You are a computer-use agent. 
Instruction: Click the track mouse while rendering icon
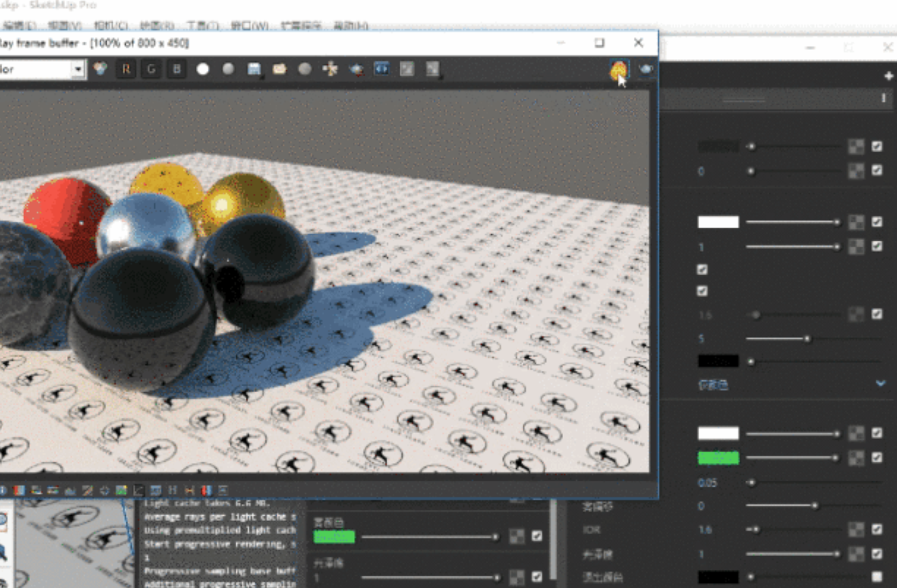331,69
